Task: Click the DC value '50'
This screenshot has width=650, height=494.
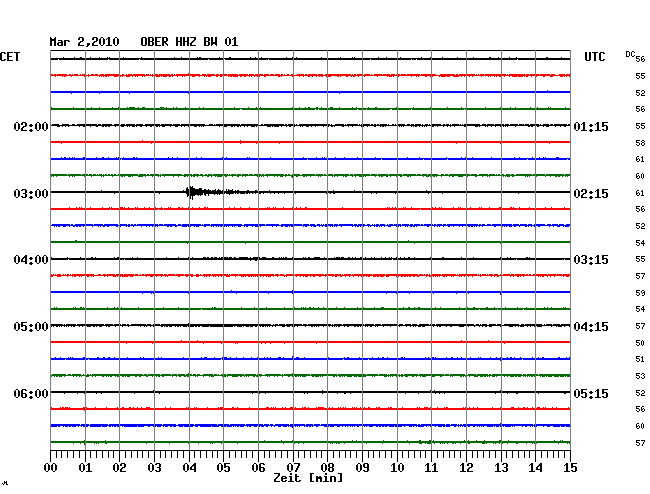Action: [640, 343]
